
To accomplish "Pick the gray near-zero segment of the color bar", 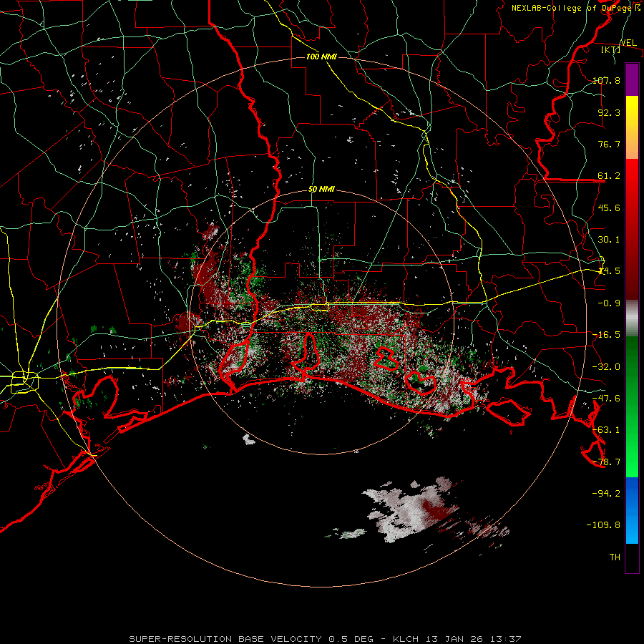I will point(632,318).
